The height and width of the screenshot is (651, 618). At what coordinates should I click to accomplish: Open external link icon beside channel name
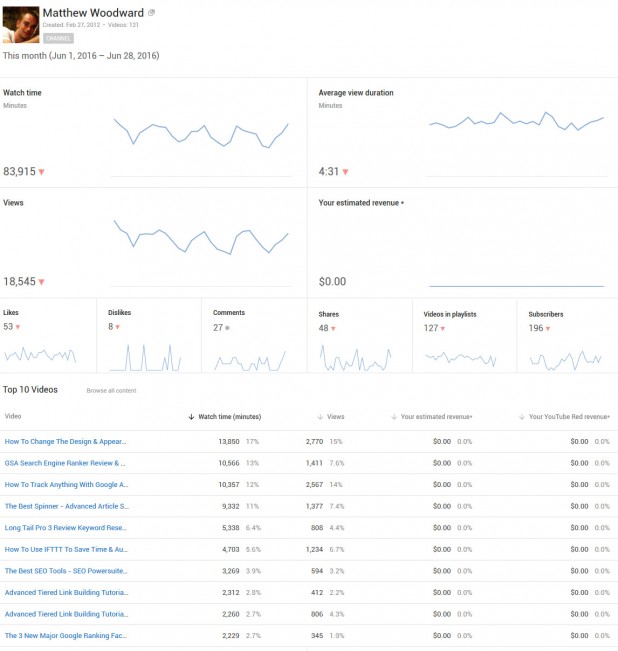tap(152, 13)
